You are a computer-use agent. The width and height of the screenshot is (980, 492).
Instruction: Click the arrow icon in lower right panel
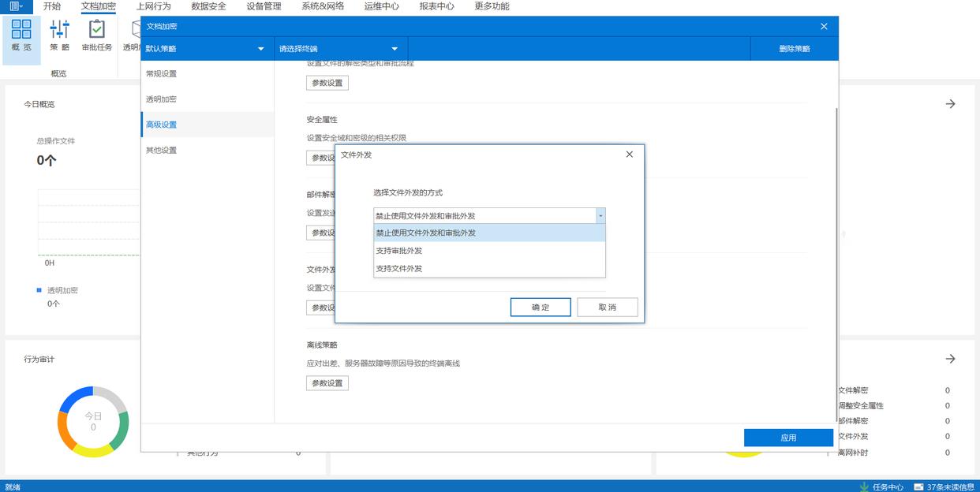click(x=950, y=359)
